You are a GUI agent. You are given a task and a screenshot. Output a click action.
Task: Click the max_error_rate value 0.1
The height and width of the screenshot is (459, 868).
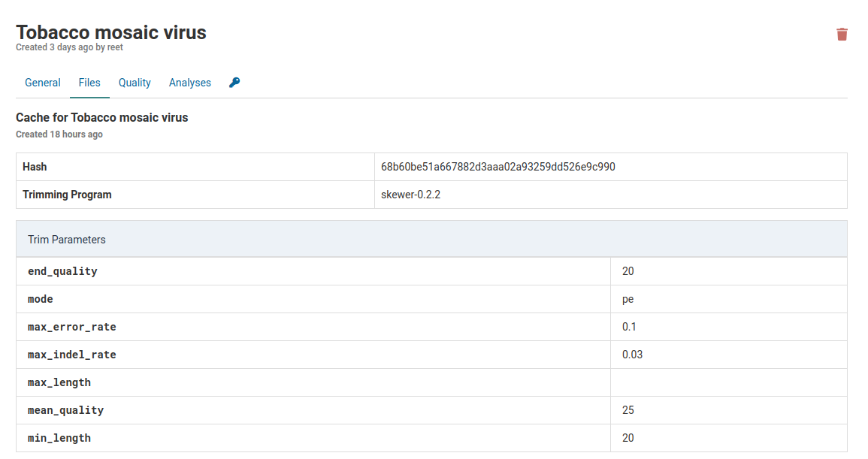(x=629, y=327)
